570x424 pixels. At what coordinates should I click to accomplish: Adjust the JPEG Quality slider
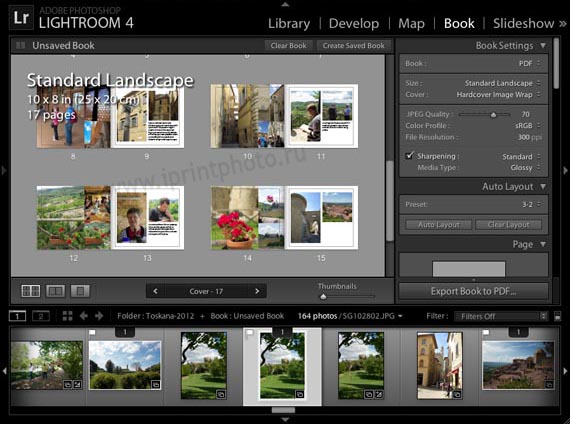(493, 115)
